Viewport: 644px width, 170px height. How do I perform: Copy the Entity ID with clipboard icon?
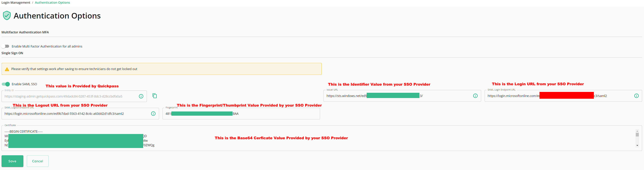coord(155,96)
